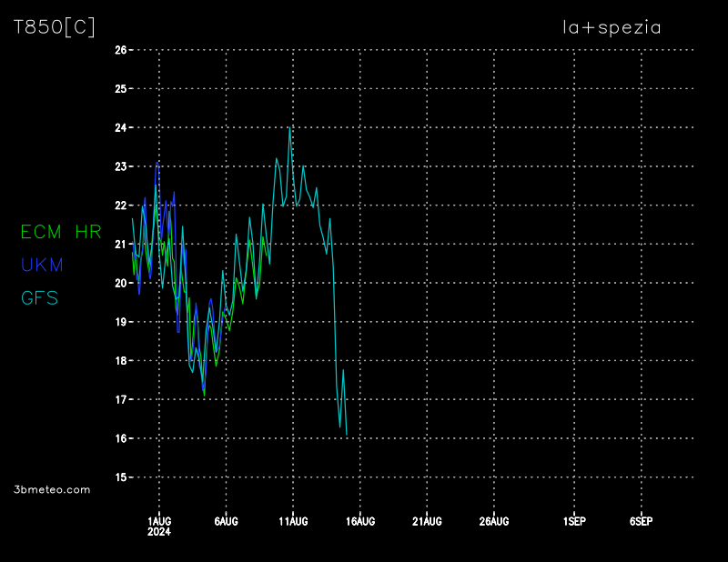Select the la+spezia location label

(612, 28)
